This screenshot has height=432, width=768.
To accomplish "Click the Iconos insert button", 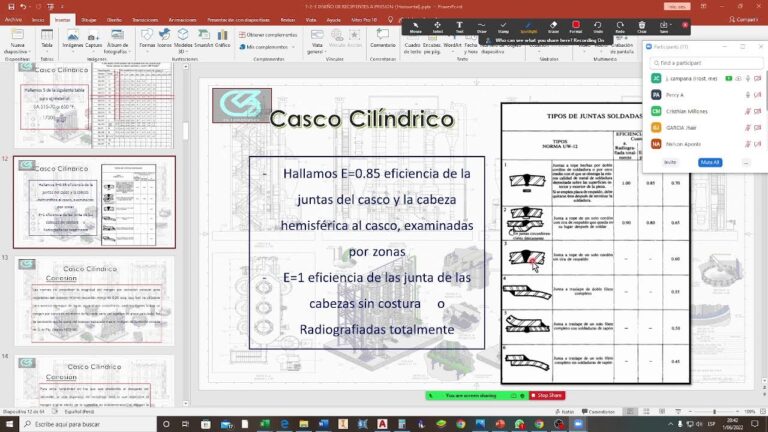I will coord(165,39).
